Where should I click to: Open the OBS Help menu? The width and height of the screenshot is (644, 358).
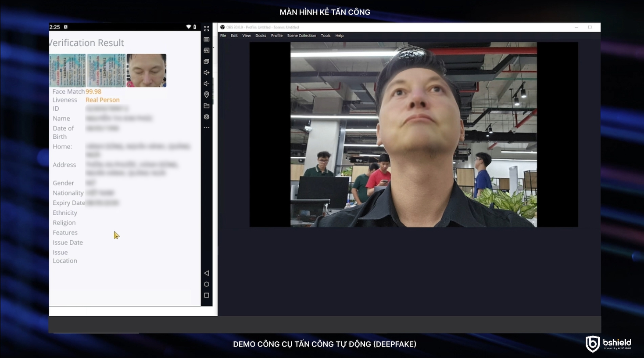pyautogui.click(x=340, y=36)
